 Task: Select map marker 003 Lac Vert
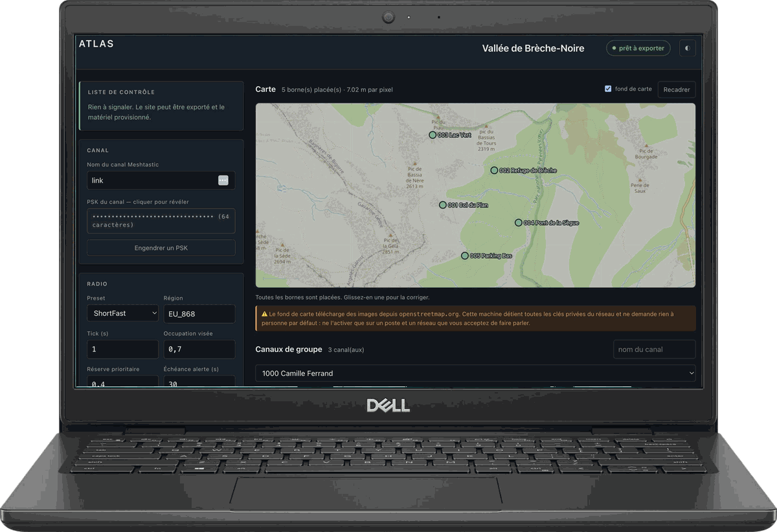tap(433, 135)
